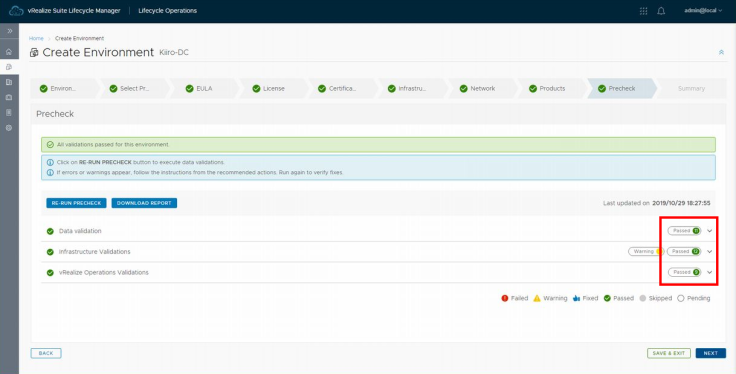Go to the Certifica... wizard step

(x=342, y=88)
